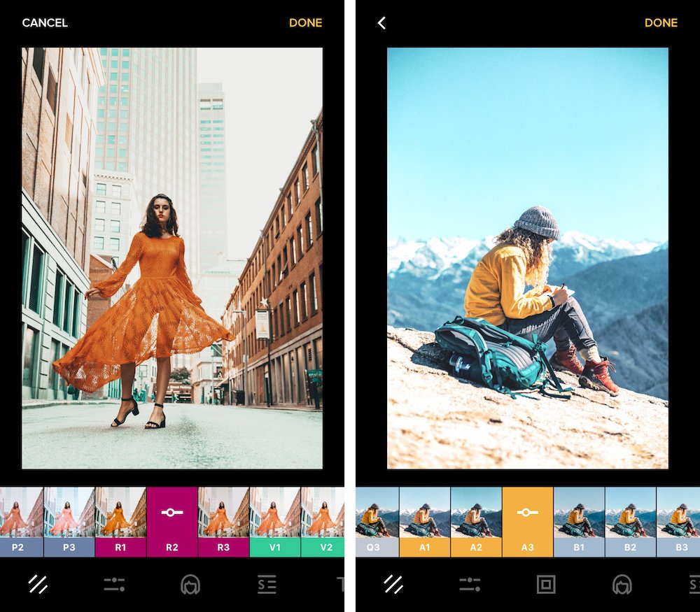Select the mask icon on left screen

[x=190, y=584]
